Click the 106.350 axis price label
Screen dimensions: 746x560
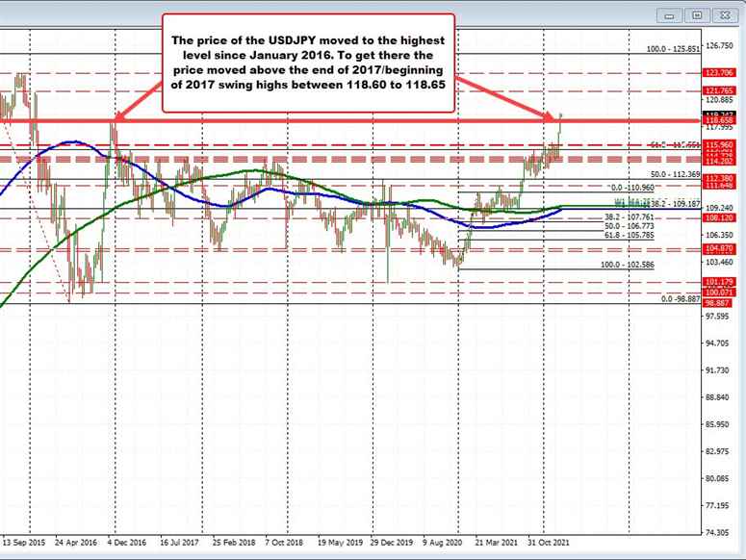719,236
